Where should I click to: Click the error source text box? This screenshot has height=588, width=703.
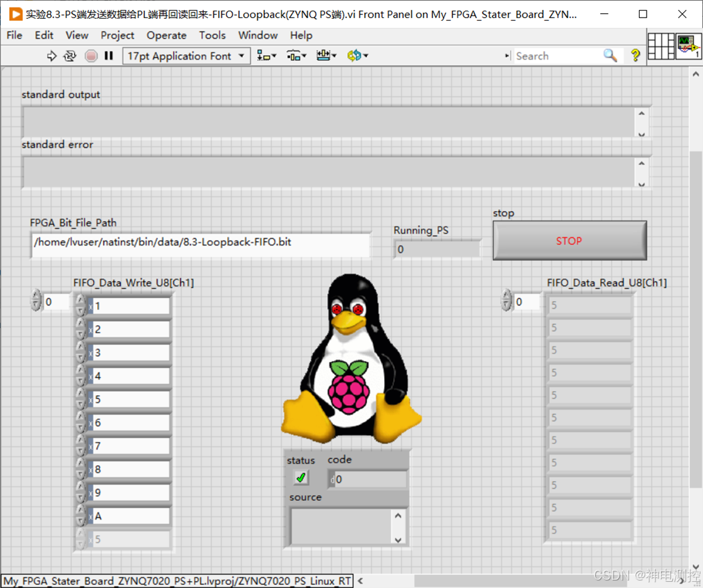(348, 527)
